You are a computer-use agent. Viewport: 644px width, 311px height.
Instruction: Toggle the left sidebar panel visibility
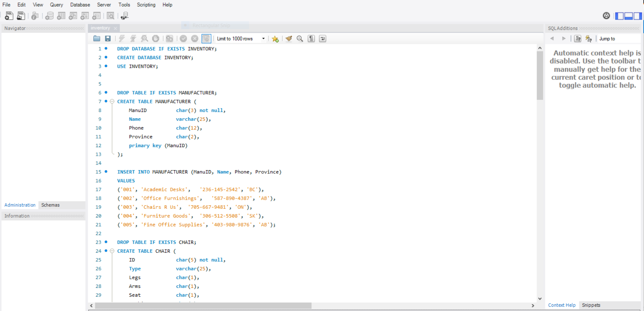pyautogui.click(x=620, y=16)
